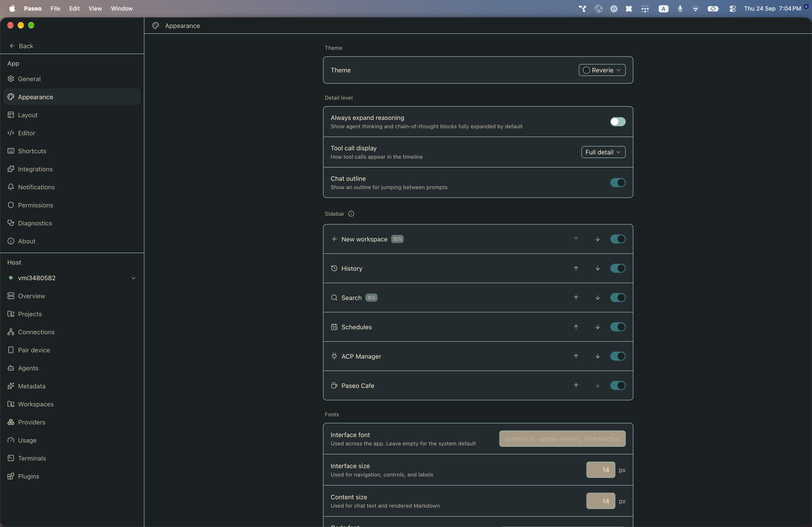Viewport: 812px width, 527px height.
Task: Click the Permissions shield icon
Action: 11,205
